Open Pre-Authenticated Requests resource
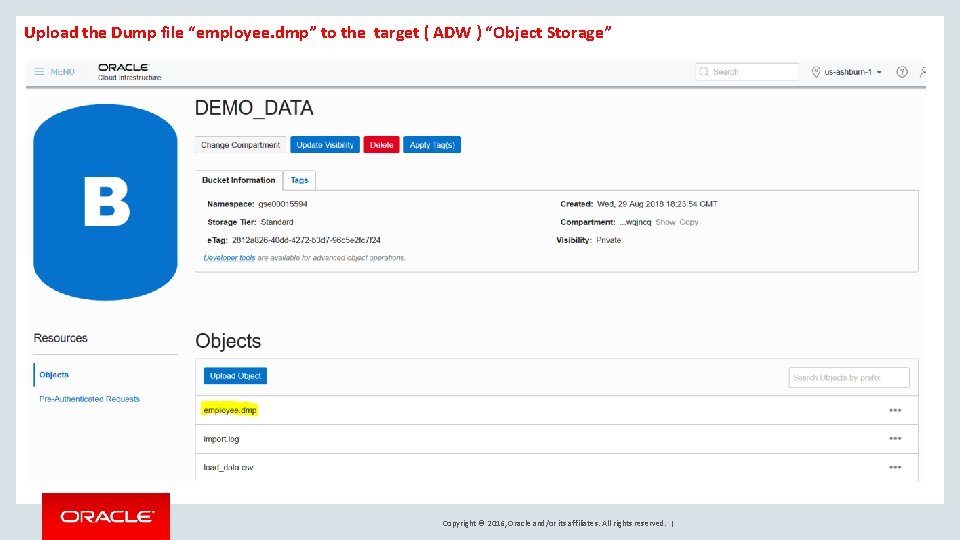Viewport: 960px width, 540px height. pyautogui.click(x=89, y=399)
